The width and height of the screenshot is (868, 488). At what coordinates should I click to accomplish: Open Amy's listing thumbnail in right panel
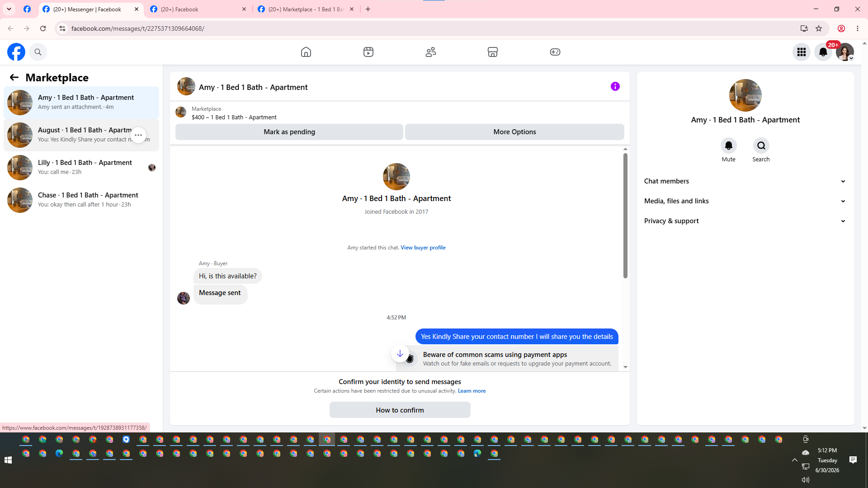(745, 95)
